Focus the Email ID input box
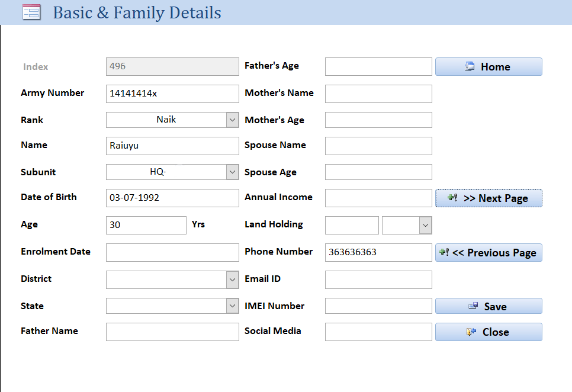The width and height of the screenshot is (572, 392). coord(378,280)
